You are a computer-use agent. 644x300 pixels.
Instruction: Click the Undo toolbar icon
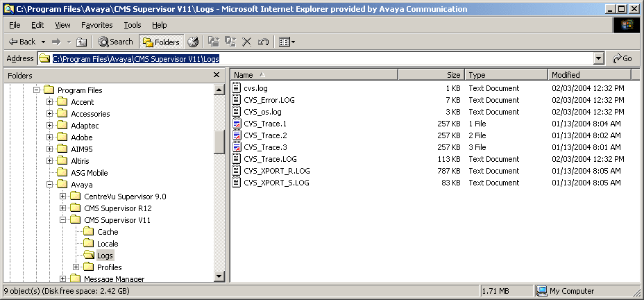[x=263, y=42]
